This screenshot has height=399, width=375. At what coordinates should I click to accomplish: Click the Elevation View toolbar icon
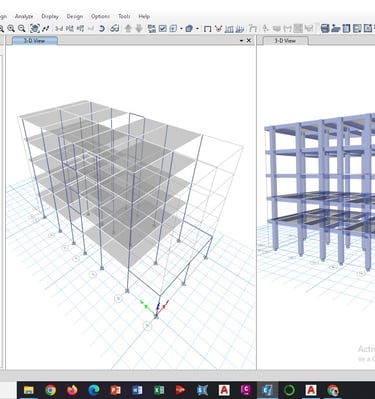80,29
